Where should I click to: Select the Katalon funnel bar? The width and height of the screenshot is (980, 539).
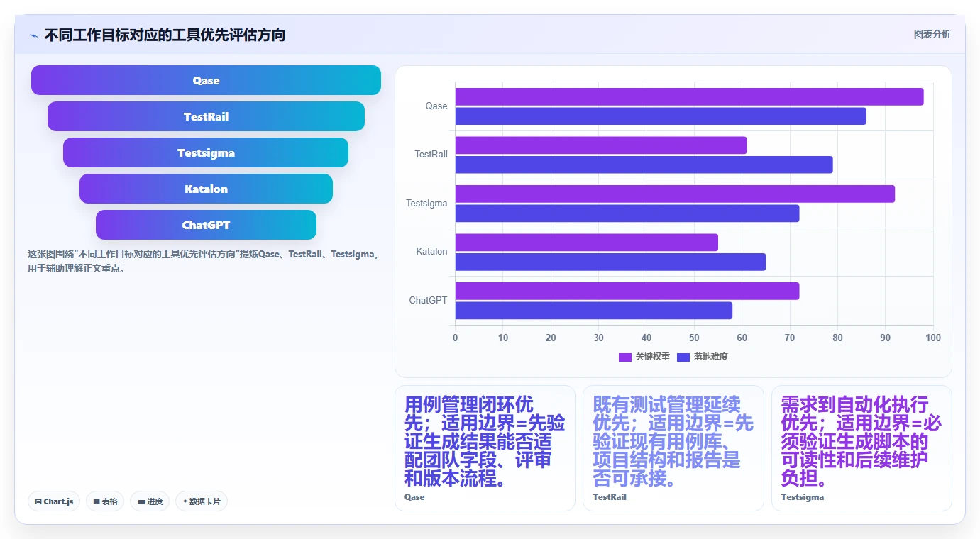click(206, 189)
